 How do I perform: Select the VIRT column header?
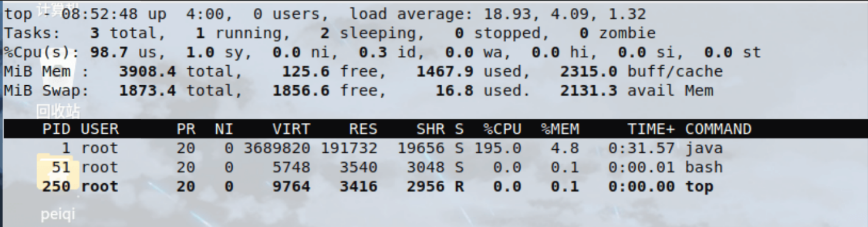(x=291, y=129)
